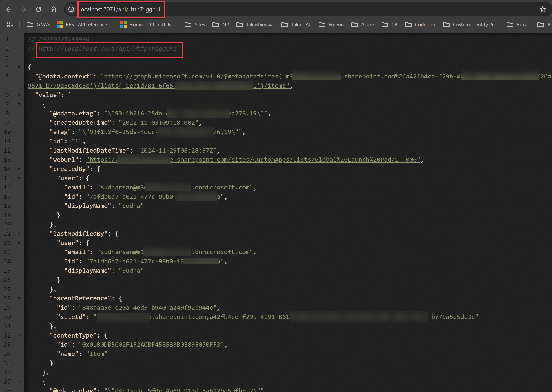Click inside the address bar
Image resolution: width=552 pixels, height=392 pixels.
coord(121,9)
